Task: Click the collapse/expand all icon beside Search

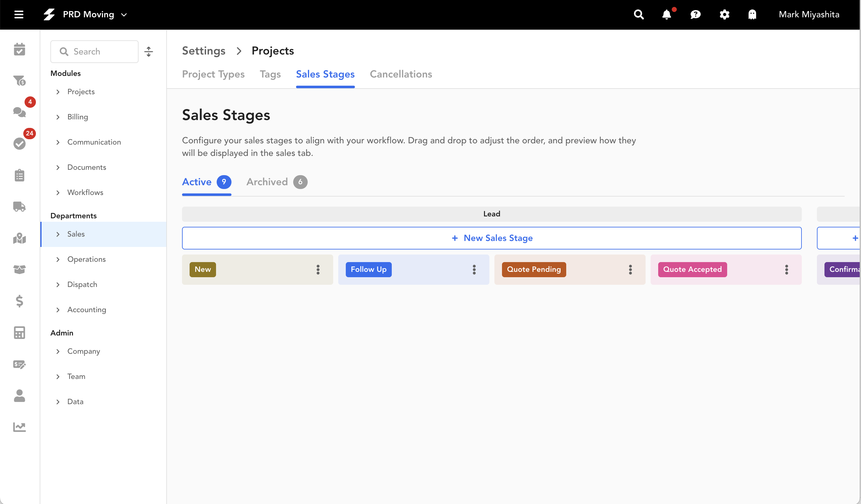Action: click(149, 52)
